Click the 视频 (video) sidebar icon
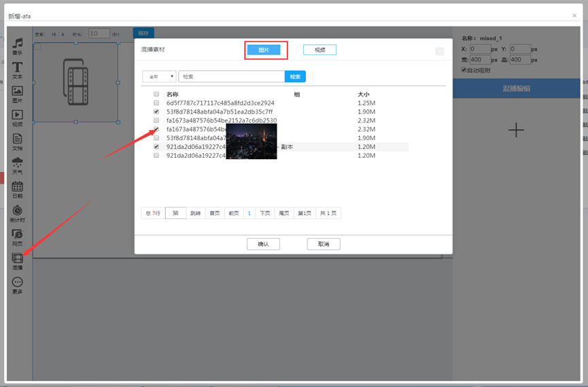 click(18, 116)
